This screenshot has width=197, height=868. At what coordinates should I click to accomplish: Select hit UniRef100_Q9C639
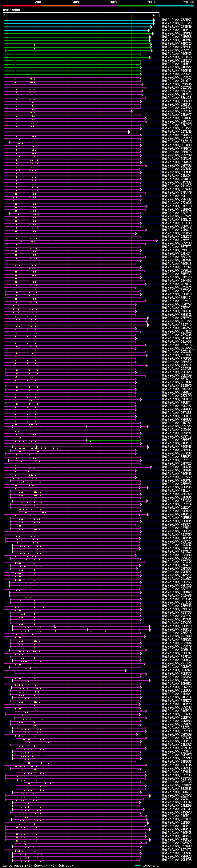coord(177,101)
